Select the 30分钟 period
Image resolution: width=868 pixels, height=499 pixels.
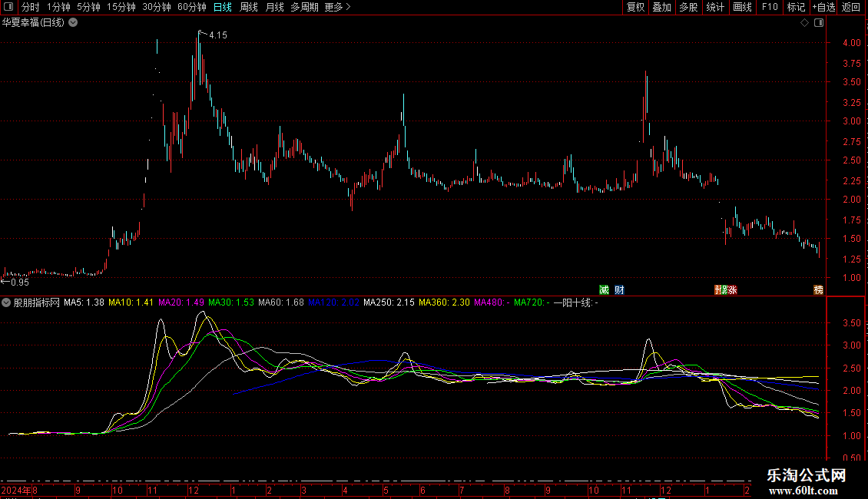pos(157,7)
